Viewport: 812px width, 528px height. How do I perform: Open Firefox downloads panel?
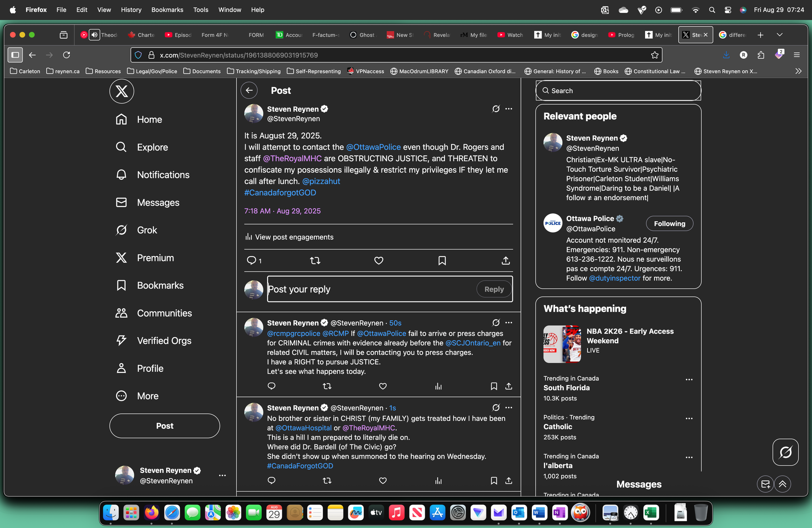[726, 55]
